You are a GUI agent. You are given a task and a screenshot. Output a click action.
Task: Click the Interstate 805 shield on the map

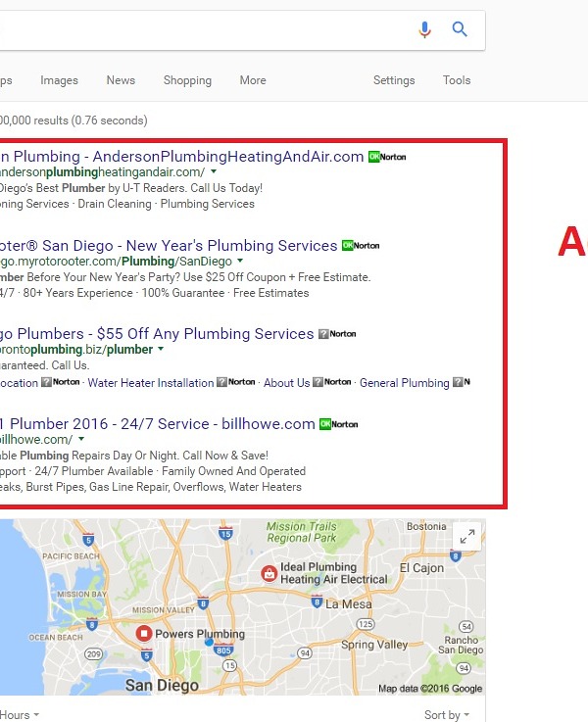click(223, 650)
